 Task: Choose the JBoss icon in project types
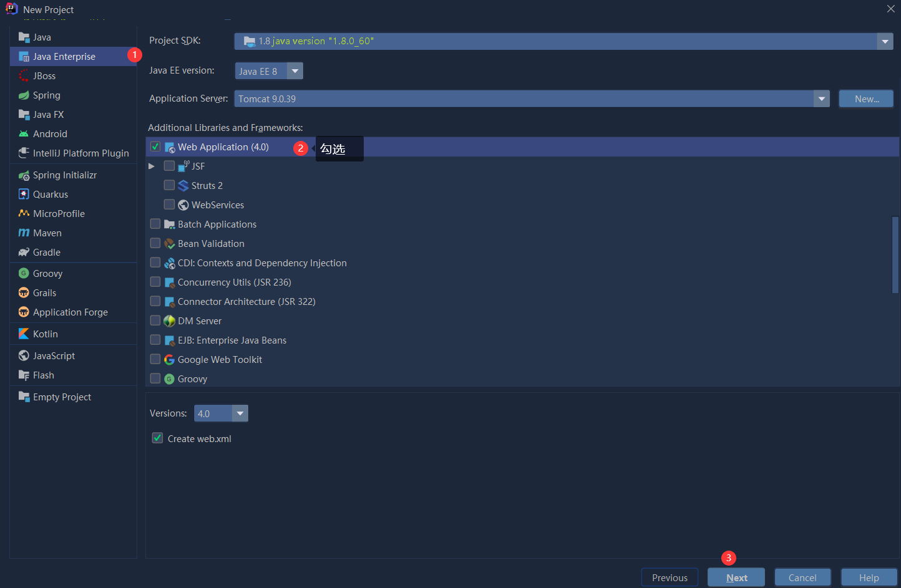pyautogui.click(x=24, y=76)
